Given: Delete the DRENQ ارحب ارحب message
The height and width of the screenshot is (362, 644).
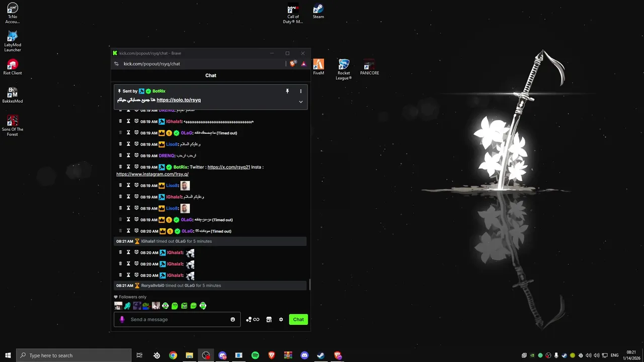Looking at the screenshot, I should pyautogui.click(x=120, y=155).
